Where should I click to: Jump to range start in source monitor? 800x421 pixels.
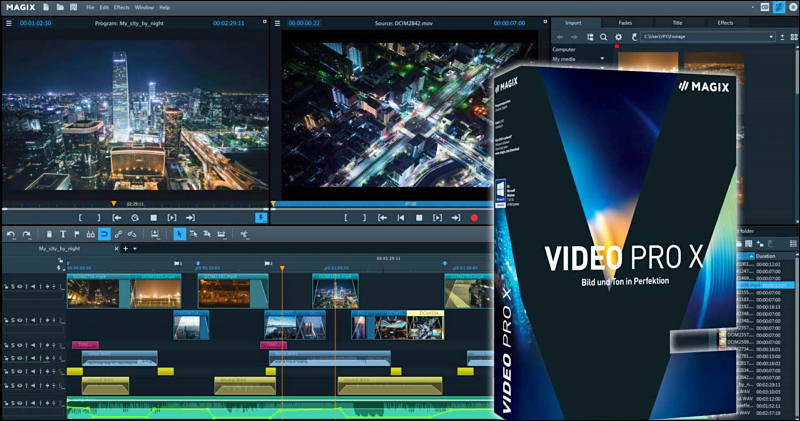pyautogui.click(x=382, y=218)
